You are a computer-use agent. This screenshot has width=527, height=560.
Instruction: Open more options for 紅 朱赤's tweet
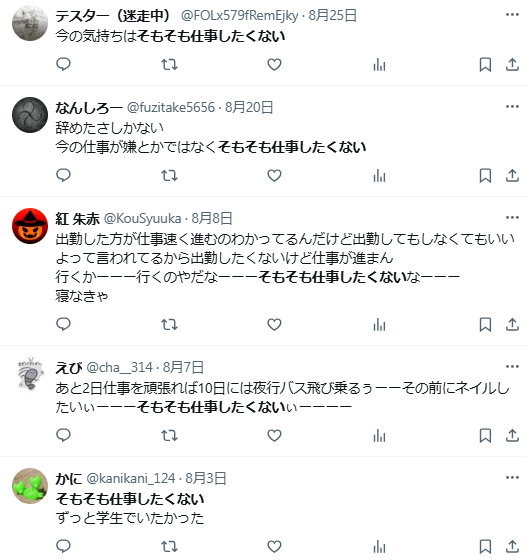pos(512,218)
